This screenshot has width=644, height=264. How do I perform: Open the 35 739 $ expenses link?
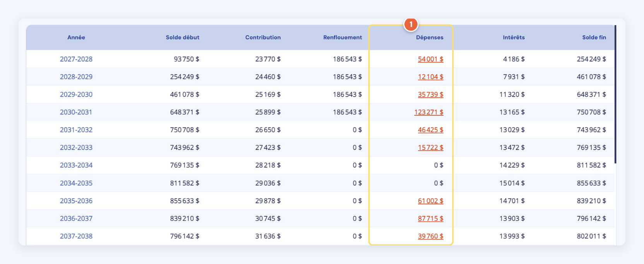point(430,94)
